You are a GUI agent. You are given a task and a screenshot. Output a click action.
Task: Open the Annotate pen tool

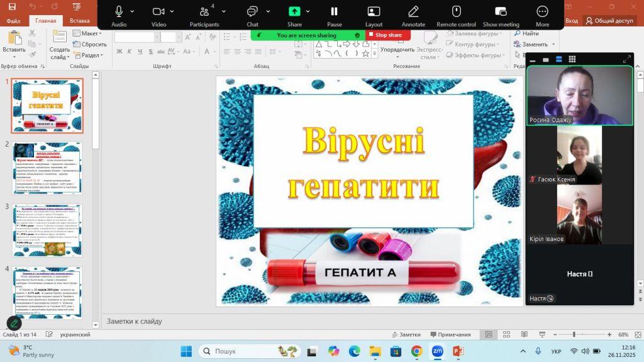tap(413, 11)
